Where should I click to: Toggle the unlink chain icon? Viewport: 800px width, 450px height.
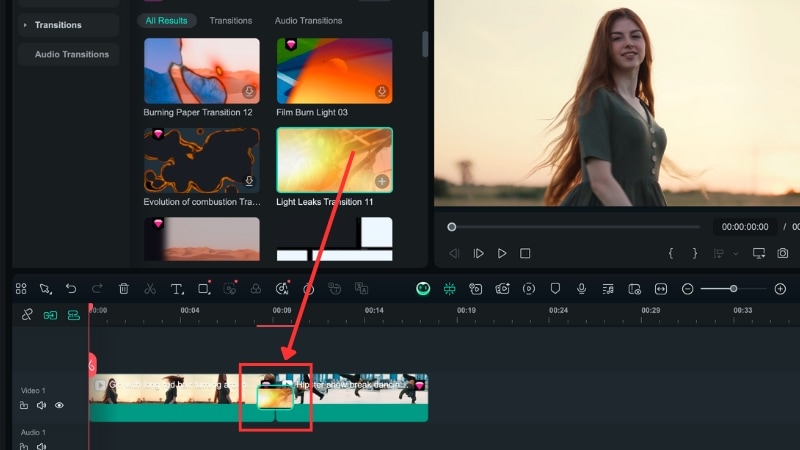coord(27,315)
